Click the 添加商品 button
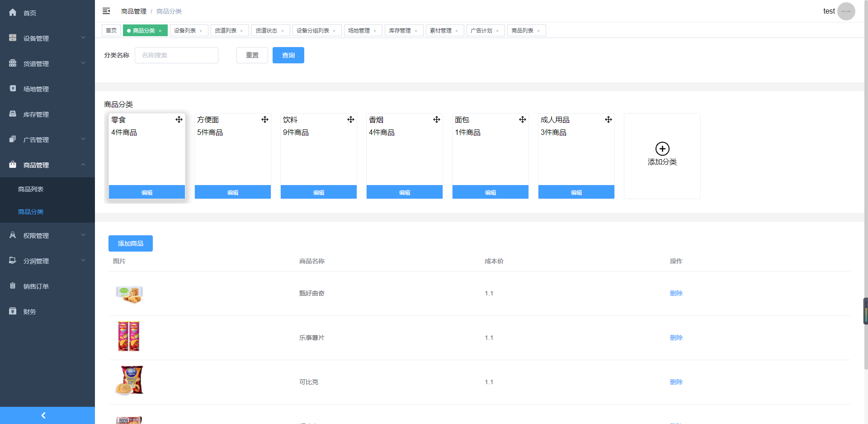Image resolution: width=868 pixels, height=424 pixels. [x=131, y=243]
